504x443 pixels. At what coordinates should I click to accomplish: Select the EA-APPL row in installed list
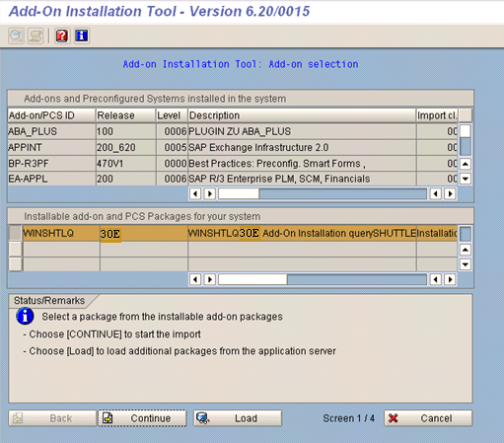232,179
